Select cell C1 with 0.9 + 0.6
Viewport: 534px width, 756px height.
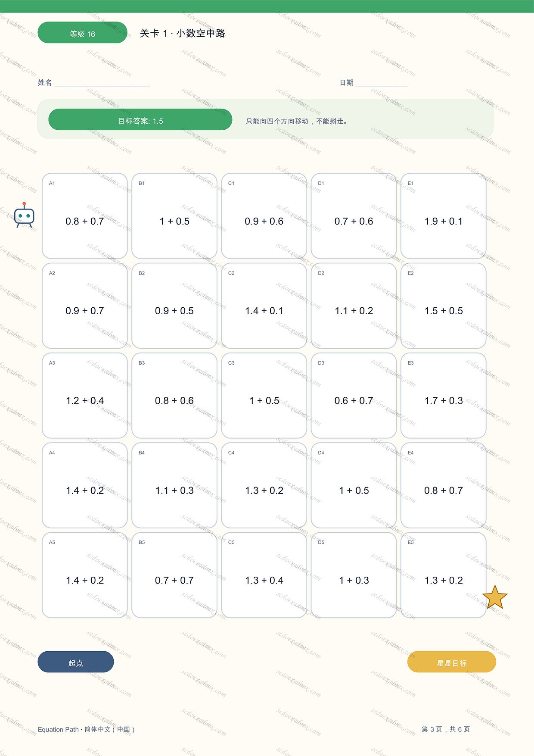click(264, 216)
